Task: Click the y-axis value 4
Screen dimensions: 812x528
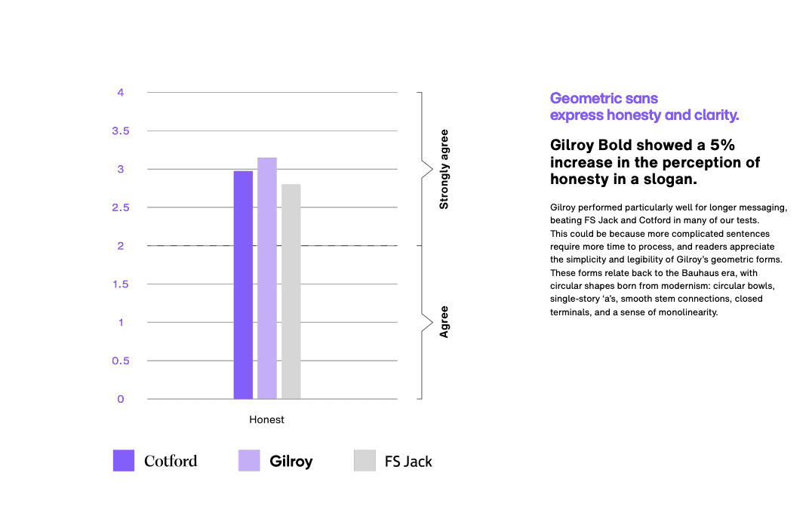Action: (x=120, y=93)
